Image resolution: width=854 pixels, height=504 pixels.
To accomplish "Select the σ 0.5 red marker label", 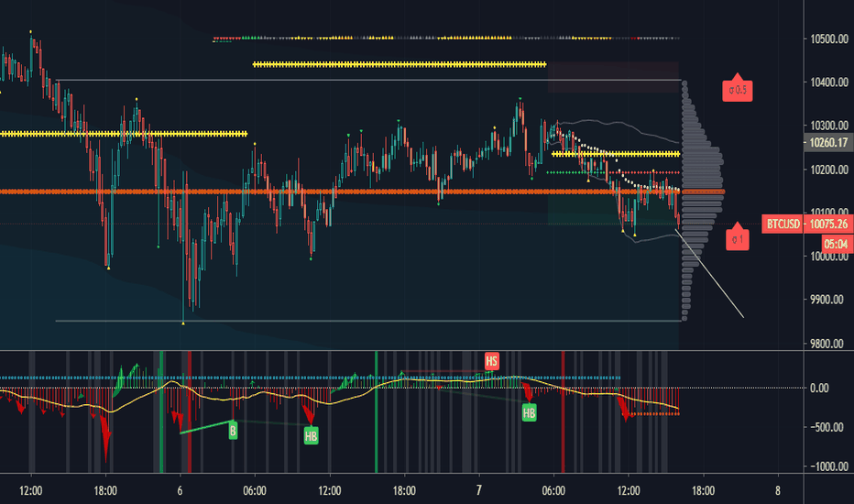I will [x=738, y=89].
